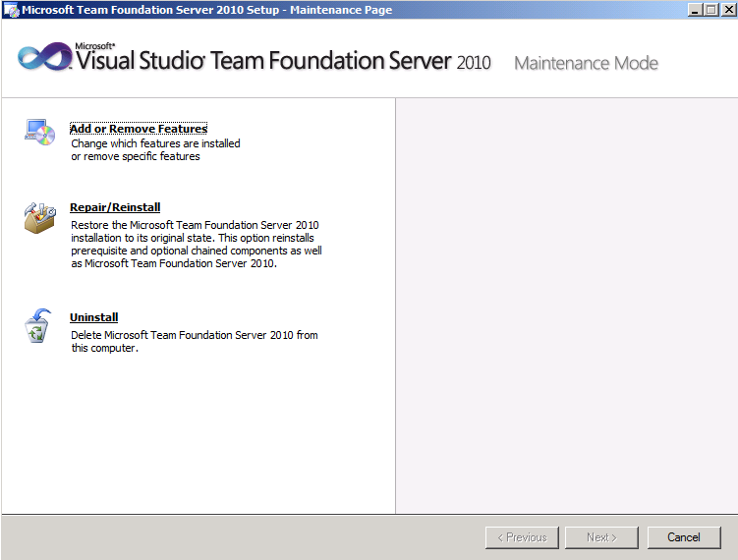The height and width of the screenshot is (560, 738).
Task: Click 'Change which features are installed' description
Action: 155,143
